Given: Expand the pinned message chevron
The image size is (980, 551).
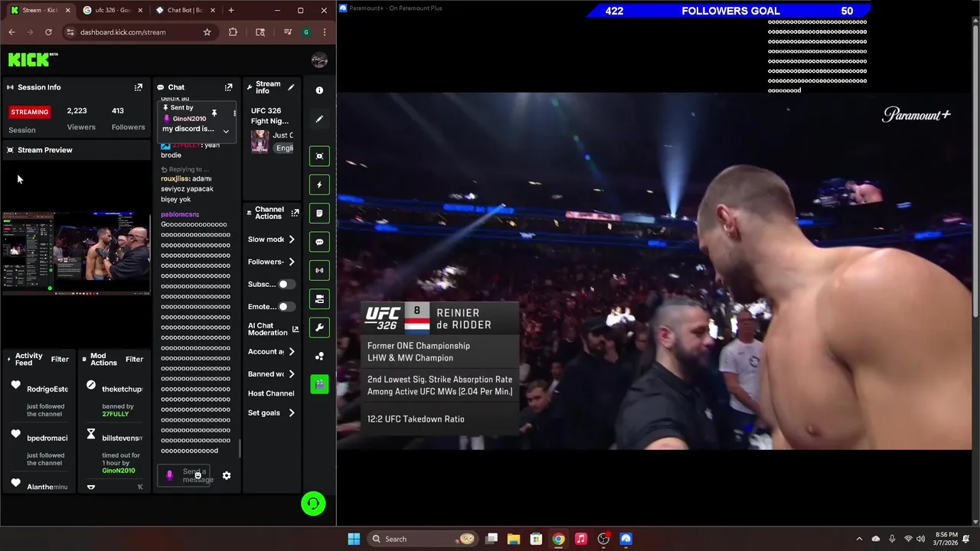Looking at the screenshot, I should (x=226, y=131).
